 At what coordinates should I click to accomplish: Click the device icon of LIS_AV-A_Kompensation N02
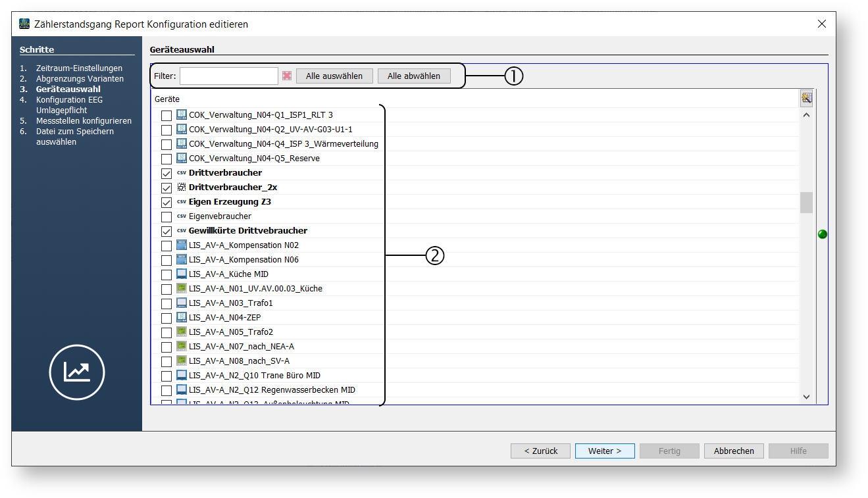[182, 245]
